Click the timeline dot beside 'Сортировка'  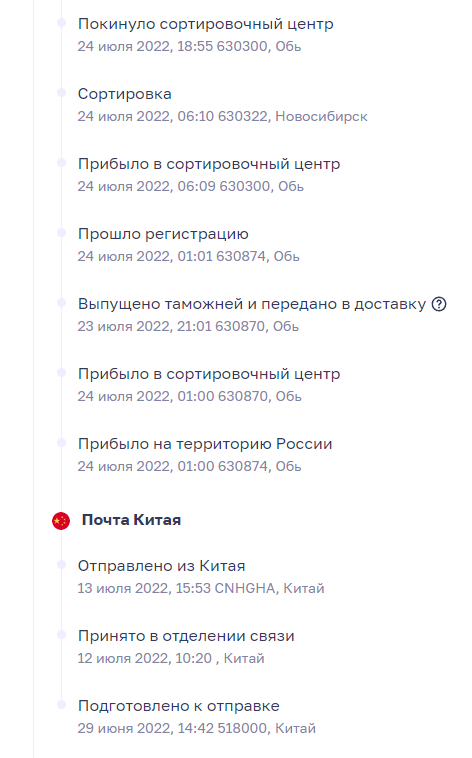click(x=61, y=92)
